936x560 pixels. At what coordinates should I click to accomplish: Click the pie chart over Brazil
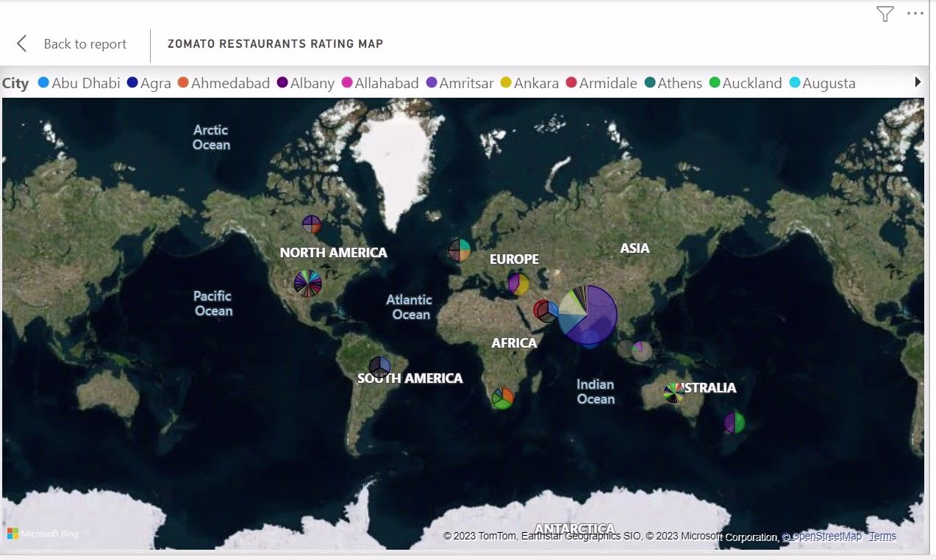coord(379,367)
